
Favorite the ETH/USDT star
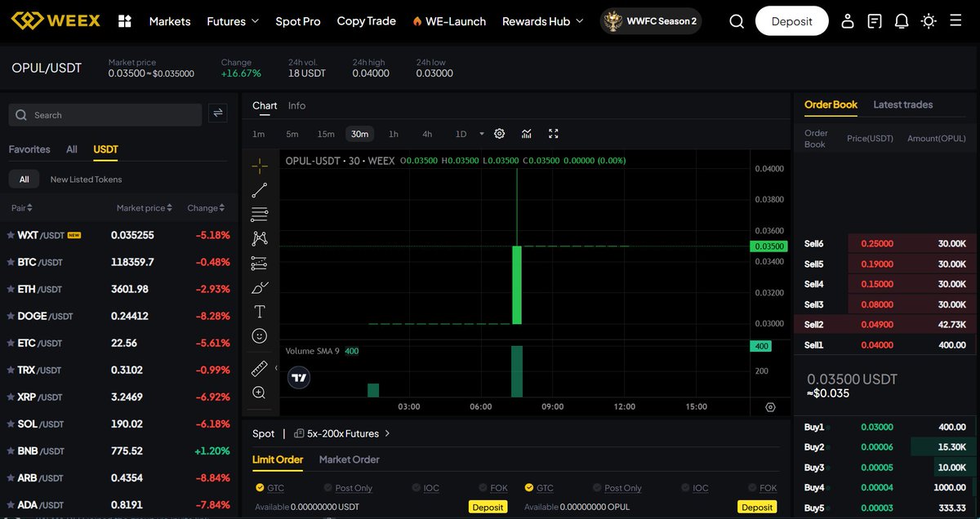(11, 289)
